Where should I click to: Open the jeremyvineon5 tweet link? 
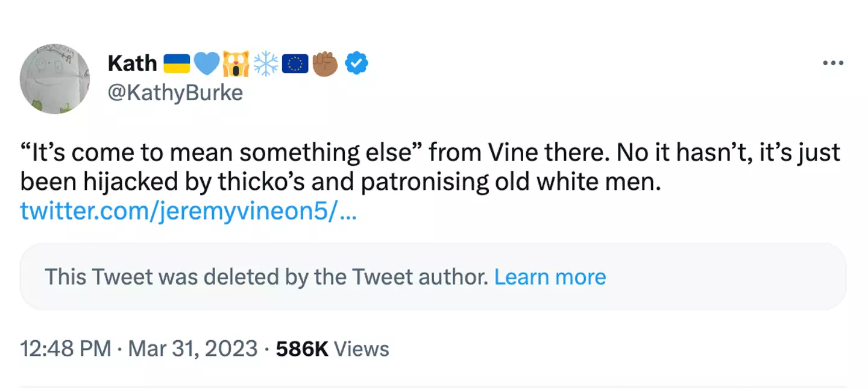187,210
